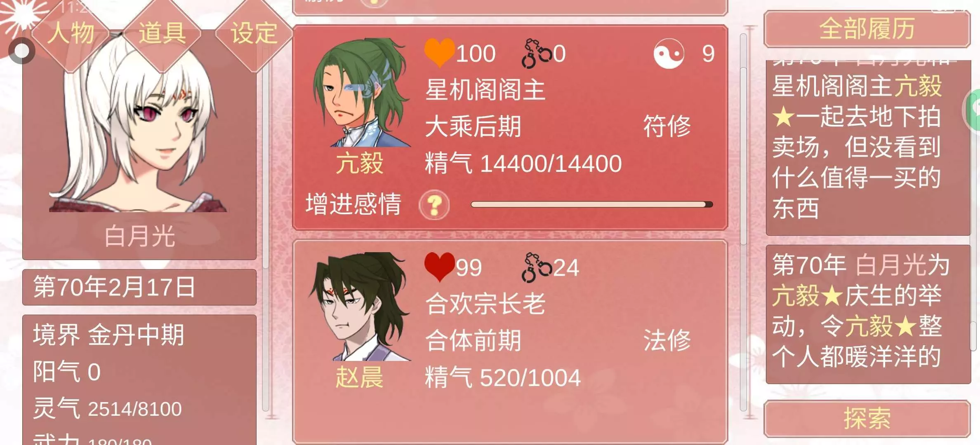Screen dimensions: 980x445
Task: Select 赵晨's dark-haired portrait
Action: (360, 307)
